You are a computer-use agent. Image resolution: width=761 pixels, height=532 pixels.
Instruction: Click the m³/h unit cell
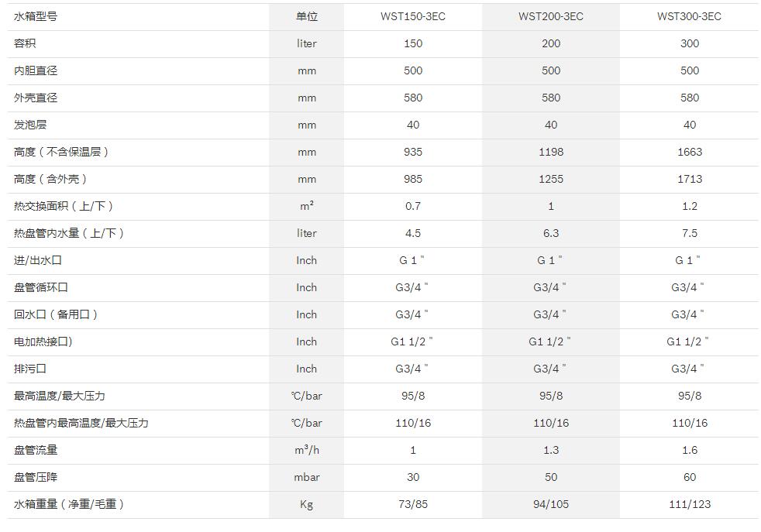(x=307, y=450)
